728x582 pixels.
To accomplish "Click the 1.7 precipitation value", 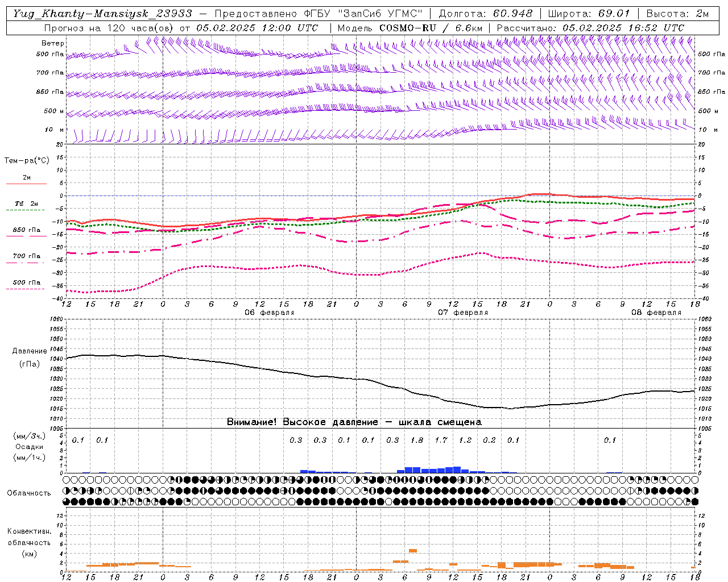I will [441, 440].
